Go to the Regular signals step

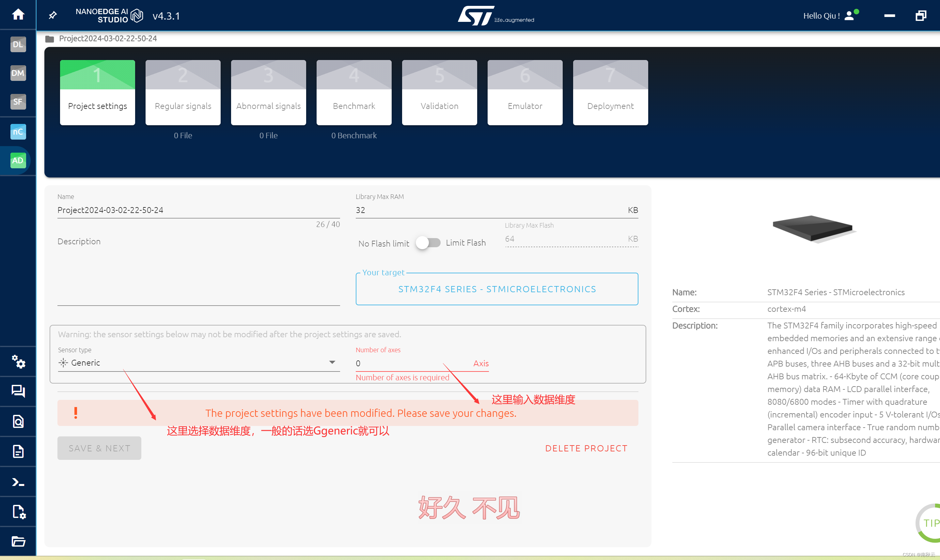tap(183, 93)
